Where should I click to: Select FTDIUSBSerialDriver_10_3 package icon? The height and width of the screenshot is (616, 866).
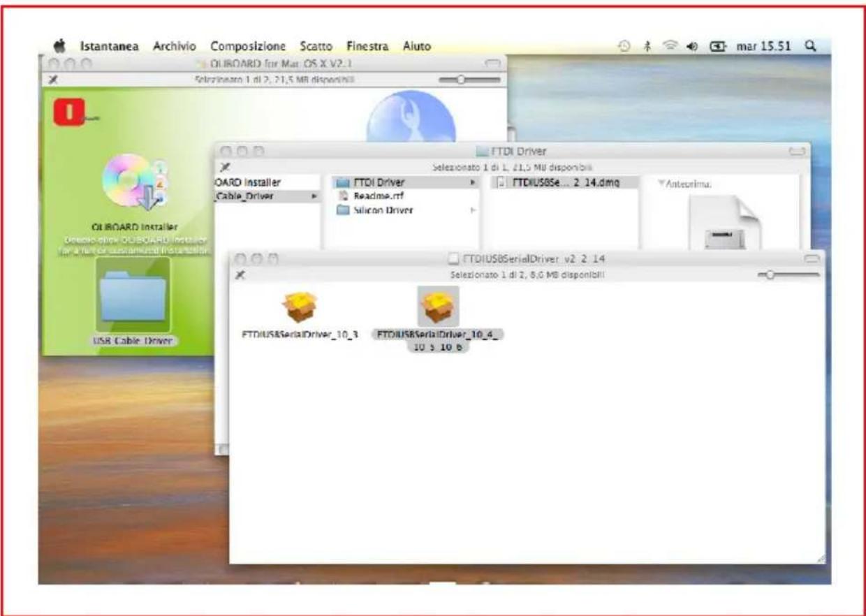(300, 307)
